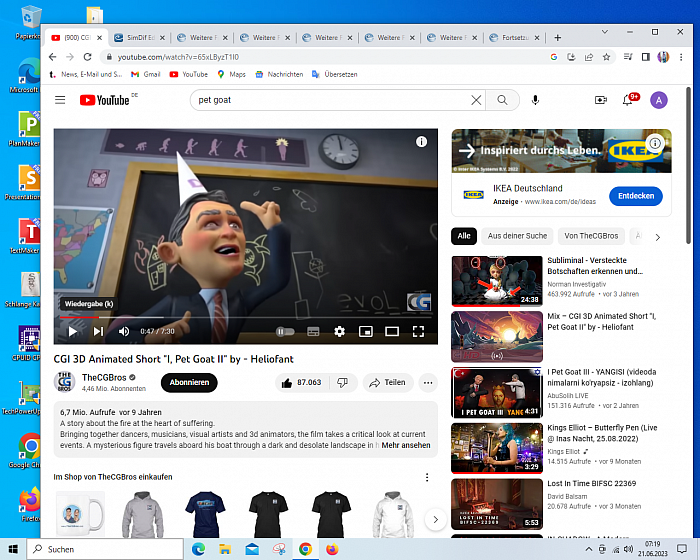Reload the current page
This screenshot has width=700, height=560.
point(88,57)
